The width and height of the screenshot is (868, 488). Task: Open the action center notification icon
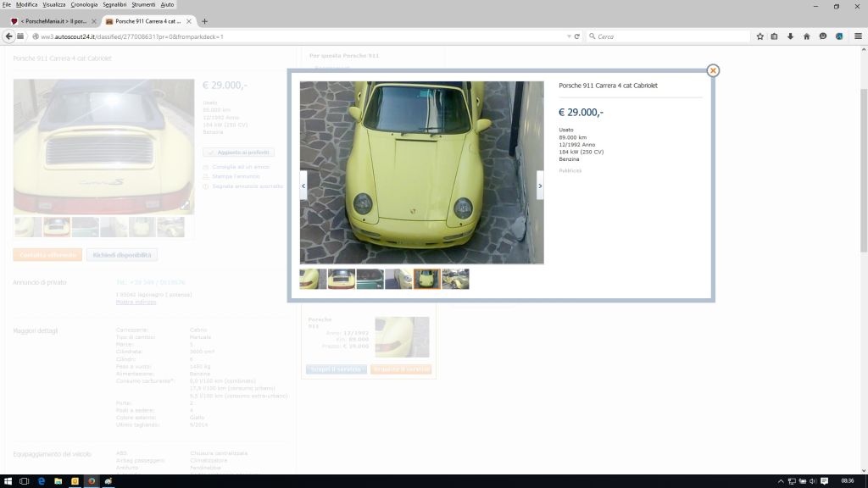pyautogui.click(x=824, y=481)
